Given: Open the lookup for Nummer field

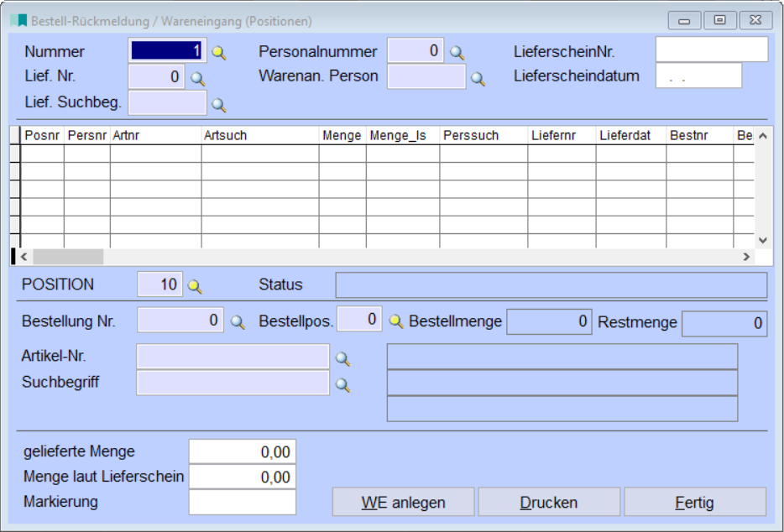Looking at the screenshot, I should click(219, 50).
